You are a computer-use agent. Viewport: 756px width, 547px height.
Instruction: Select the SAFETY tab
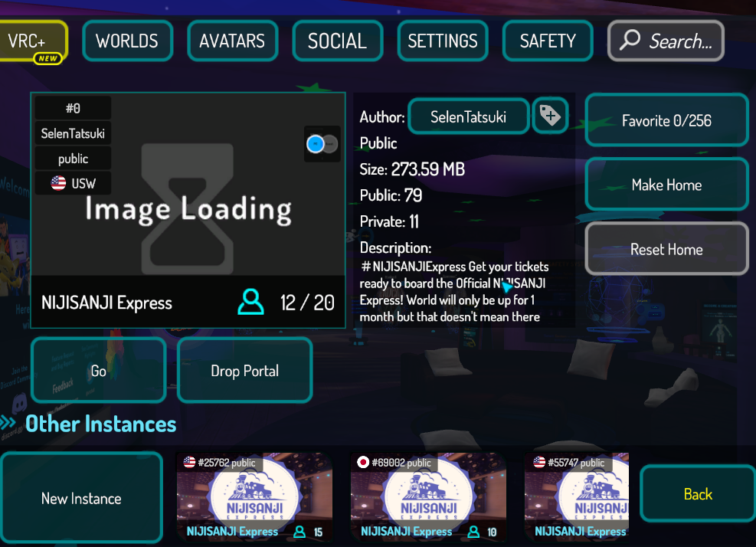548,41
